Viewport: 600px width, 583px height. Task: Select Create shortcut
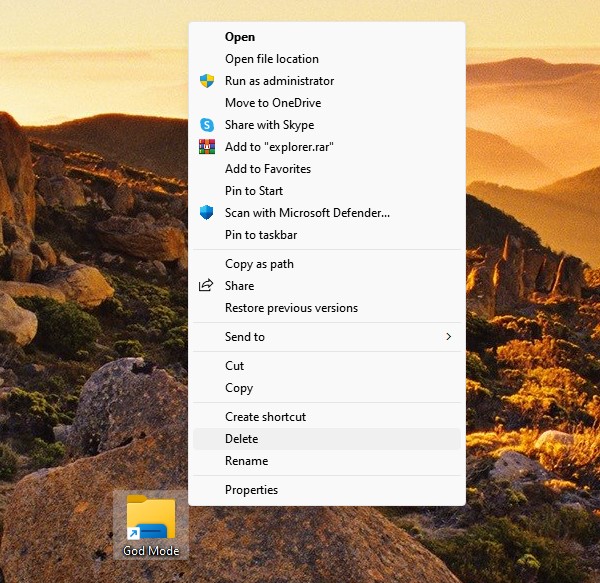point(327,417)
